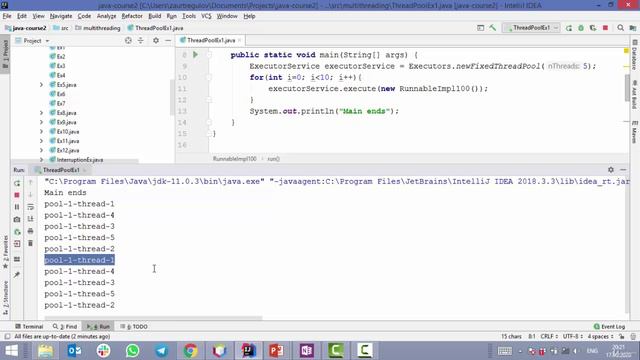640x360 pixels.
Task: Select Ex2 in the project tree
Action: [x=58, y=57]
